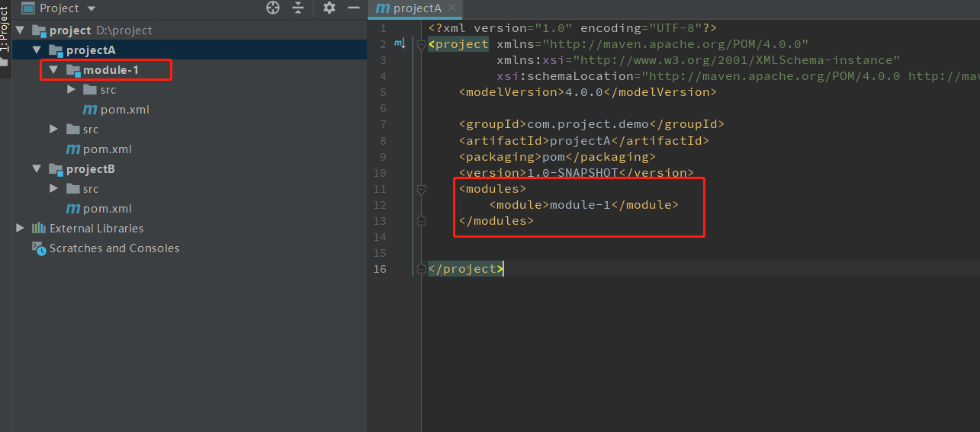The width and height of the screenshot is (980, 432).
Task: Click fold end marker at closing project tag
Action: (x=421, y=269)
